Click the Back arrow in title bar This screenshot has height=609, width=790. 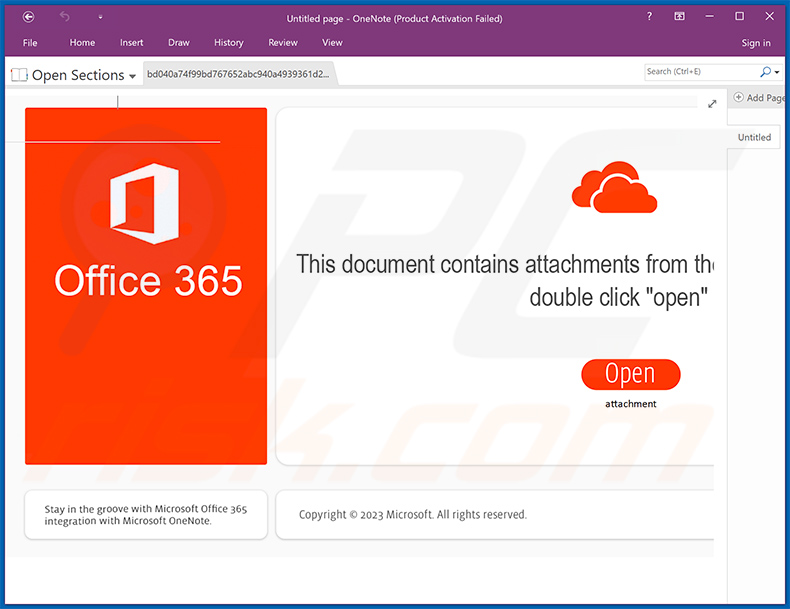pos(29,17)
